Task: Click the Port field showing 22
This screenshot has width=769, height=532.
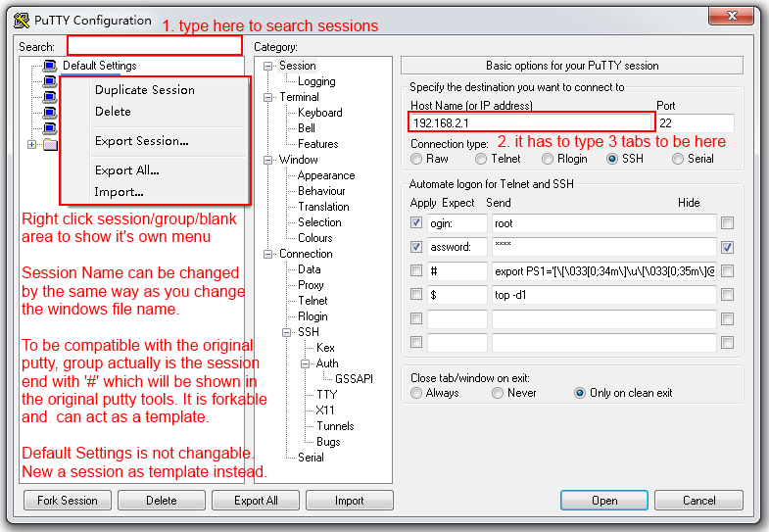Action: point(696,123)
